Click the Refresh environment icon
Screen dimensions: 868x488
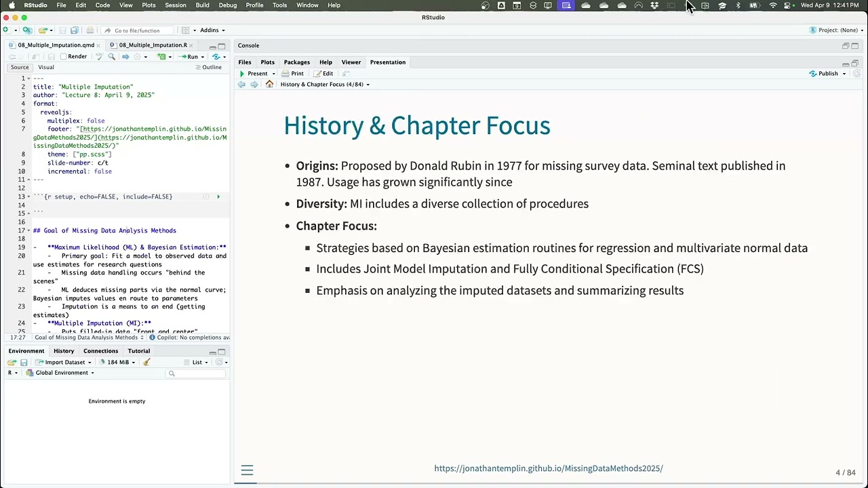(x=219, y=362)
